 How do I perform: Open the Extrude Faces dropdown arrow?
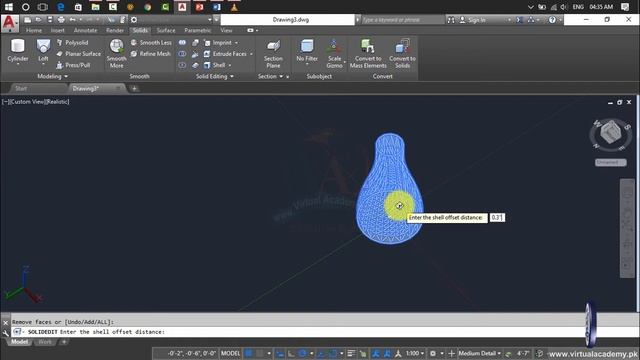pos(251,54)
